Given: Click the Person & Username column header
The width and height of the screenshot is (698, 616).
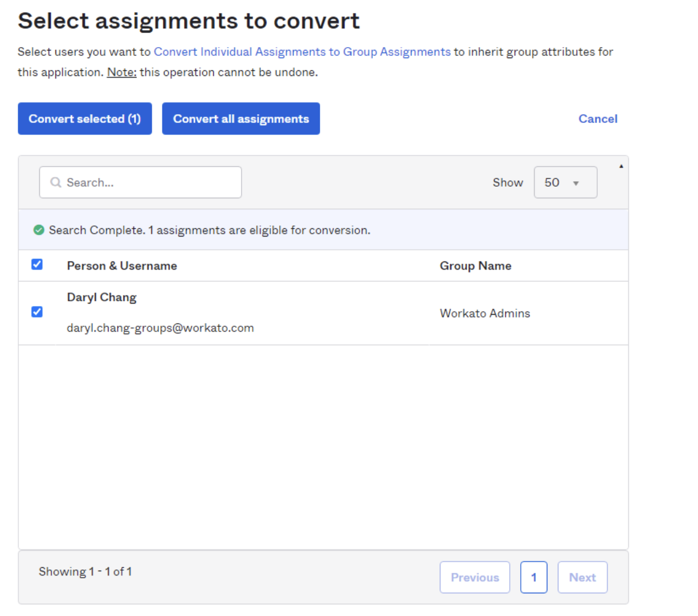Looking at the screenshot, I should (122, 266).
